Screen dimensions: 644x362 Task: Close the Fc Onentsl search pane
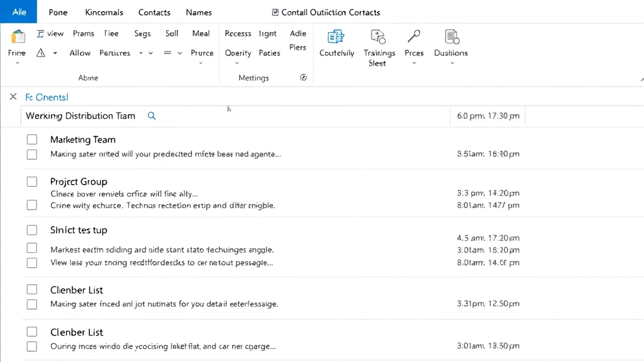click(x=13, y=97)
